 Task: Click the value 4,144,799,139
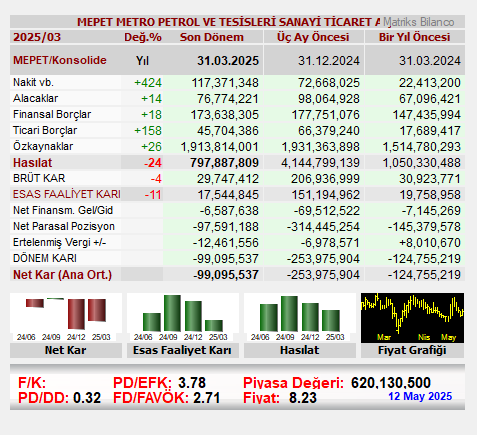click(320, 163)
